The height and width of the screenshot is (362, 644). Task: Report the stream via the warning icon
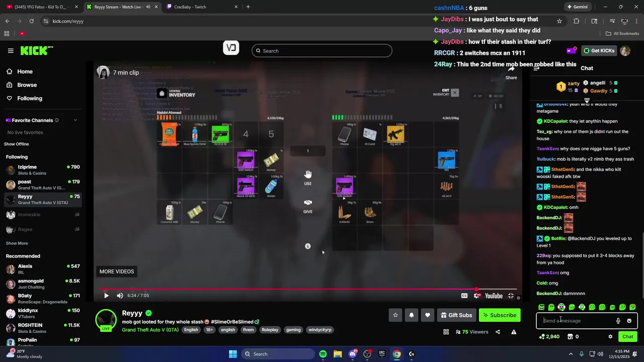(514, 332)
